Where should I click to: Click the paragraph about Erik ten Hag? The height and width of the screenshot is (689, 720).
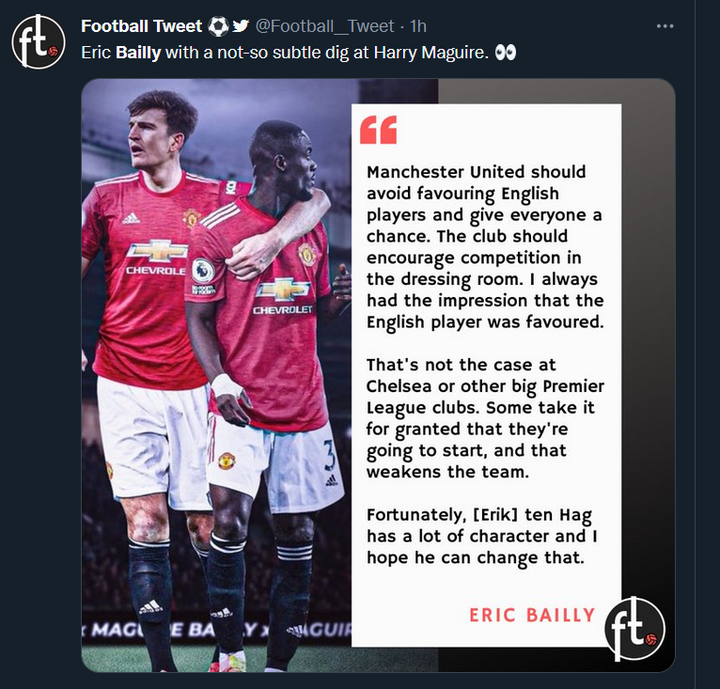[x=482, y=536]
